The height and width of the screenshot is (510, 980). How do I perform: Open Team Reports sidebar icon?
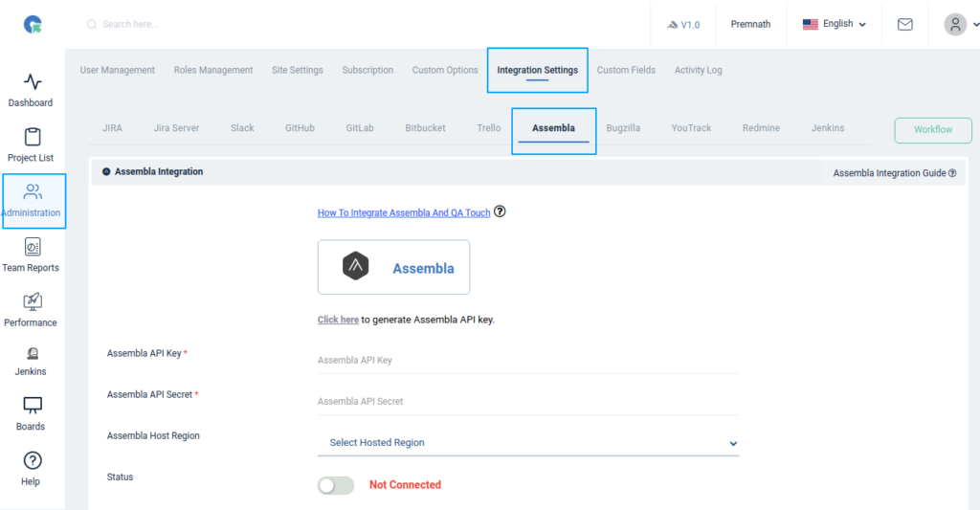click(x=33, y=247)
